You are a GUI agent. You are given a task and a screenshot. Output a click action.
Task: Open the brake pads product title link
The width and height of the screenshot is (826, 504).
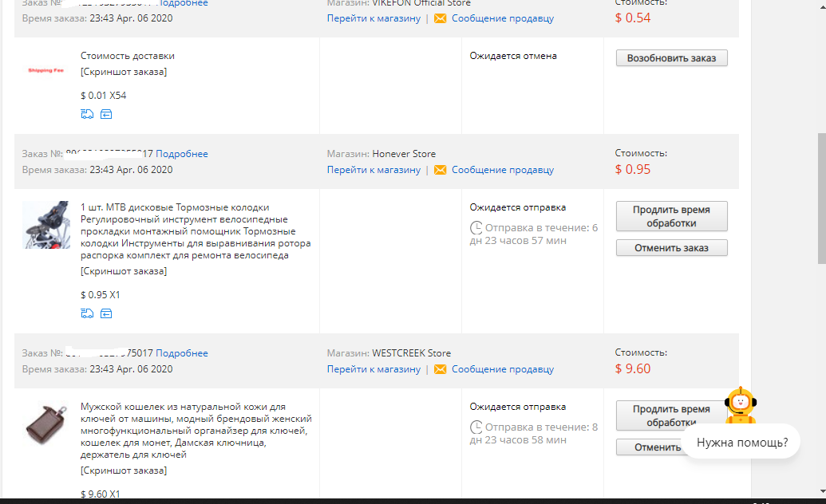pos(196,231)
